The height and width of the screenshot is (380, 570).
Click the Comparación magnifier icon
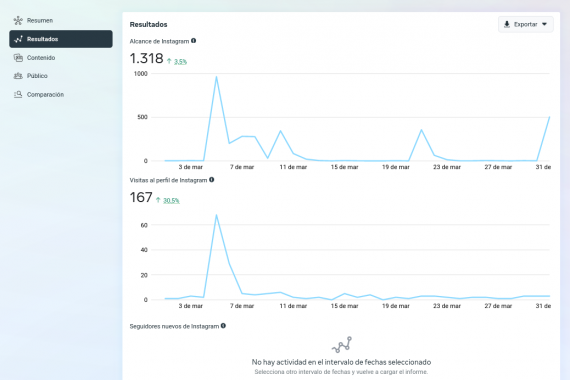click(18, 95)
